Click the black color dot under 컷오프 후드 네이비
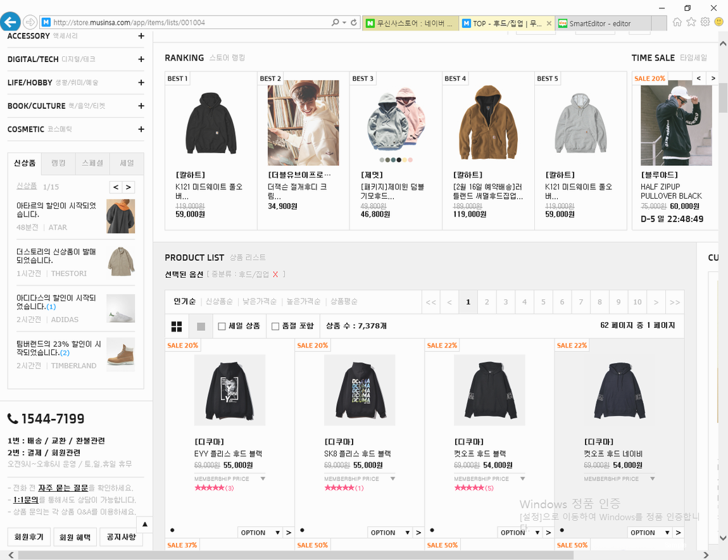The height and width of the screenshot is (560, 728). (x=562, y=530)
